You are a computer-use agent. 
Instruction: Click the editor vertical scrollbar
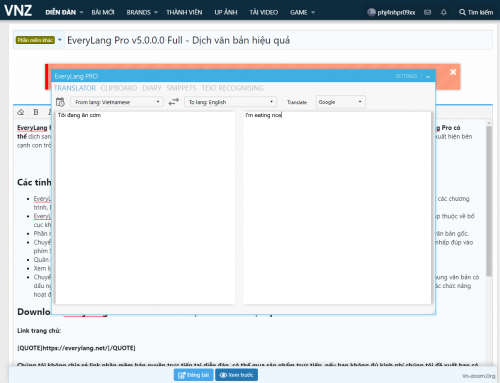click(489, 200)
